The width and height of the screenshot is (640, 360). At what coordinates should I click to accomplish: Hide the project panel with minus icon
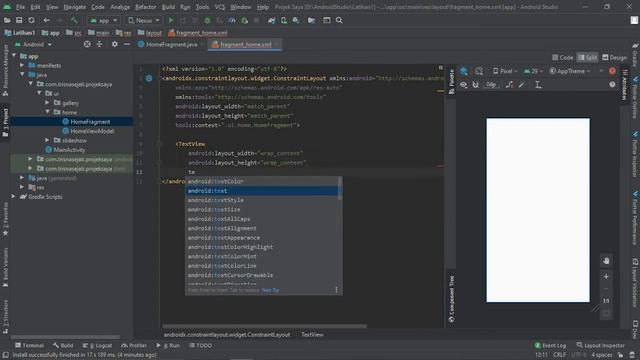(127, 44)
